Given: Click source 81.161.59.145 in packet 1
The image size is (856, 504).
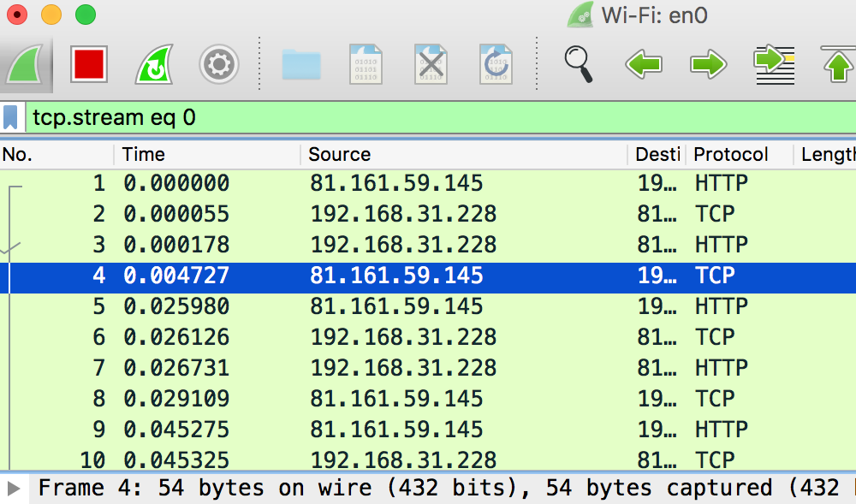Looking at the screenshot, I should 396,183.
